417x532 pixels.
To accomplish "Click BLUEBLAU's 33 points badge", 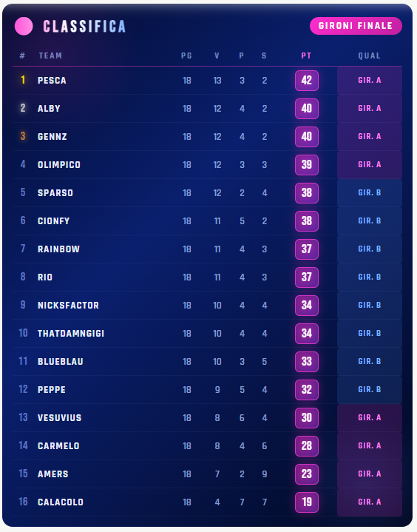I will point(307,362).
